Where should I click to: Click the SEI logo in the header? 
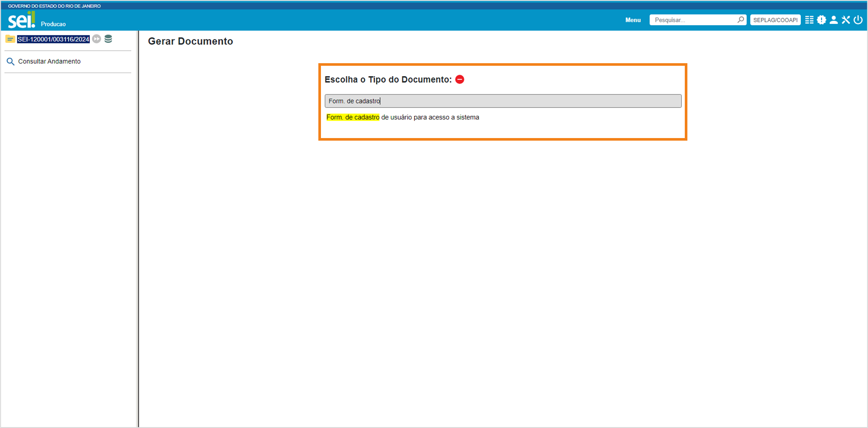21,20
